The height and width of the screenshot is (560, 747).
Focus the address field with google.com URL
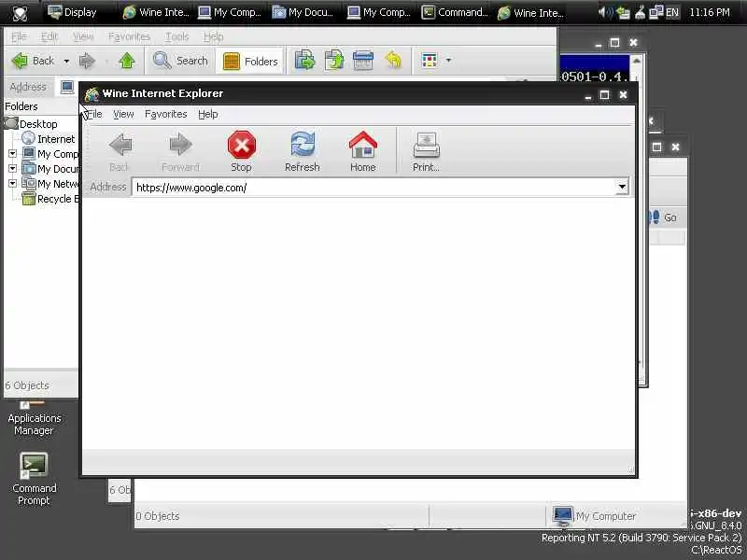click(374, 188)
